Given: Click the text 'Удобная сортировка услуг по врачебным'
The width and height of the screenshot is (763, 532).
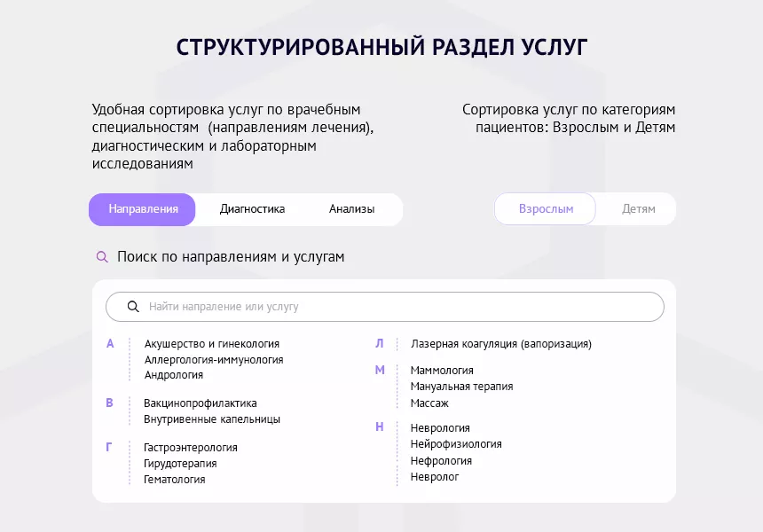Looking at the screenshot, I should pyautogui.click(x=226, y=109).
